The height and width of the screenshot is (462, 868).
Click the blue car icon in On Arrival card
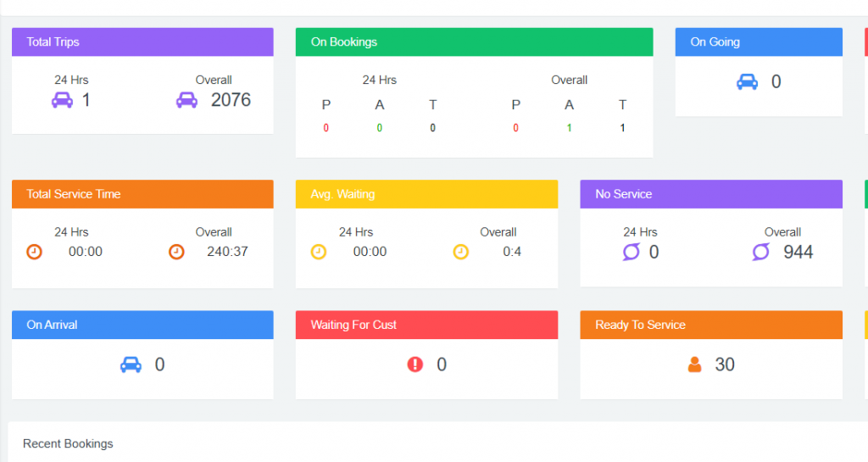tap(131, 365)
